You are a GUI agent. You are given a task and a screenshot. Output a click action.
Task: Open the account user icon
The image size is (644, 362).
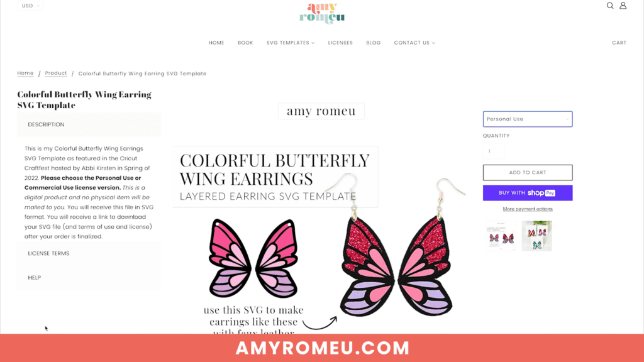623,6
